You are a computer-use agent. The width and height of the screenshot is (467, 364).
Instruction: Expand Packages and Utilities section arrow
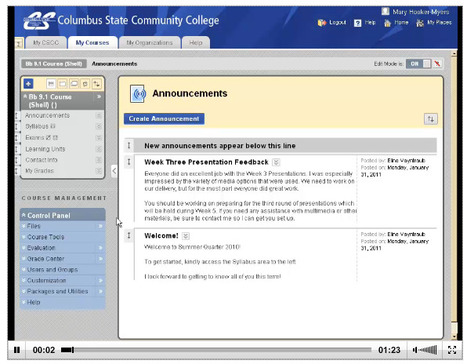[100, 291]
